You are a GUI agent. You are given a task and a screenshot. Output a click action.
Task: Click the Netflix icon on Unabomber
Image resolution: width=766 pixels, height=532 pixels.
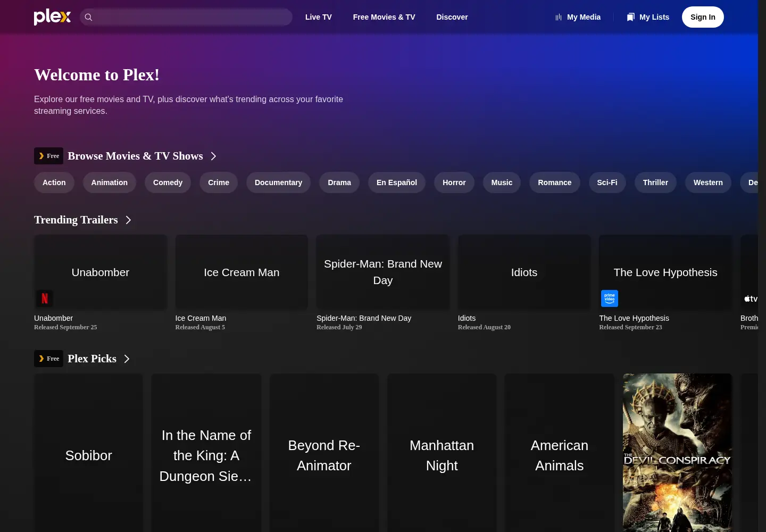pyautogui.click(x=45, y=298)
